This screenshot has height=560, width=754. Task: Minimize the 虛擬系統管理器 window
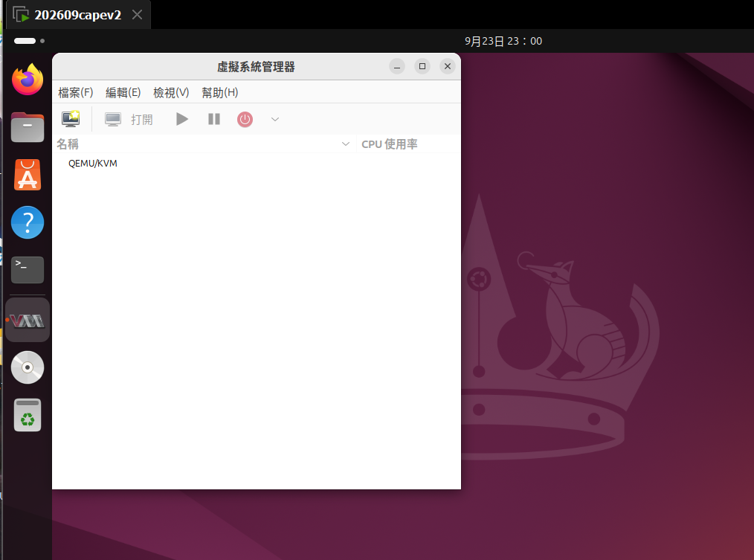[397, 66]
